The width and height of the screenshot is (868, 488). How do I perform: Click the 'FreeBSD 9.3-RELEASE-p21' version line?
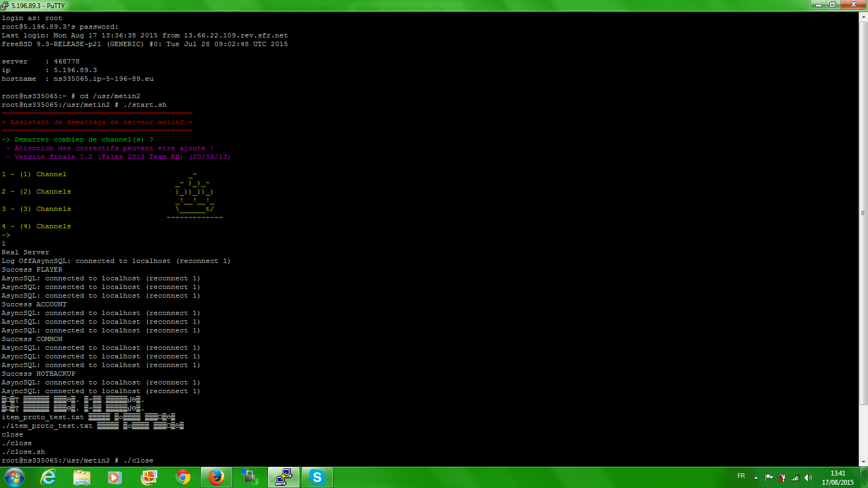(x=145, y=44)
